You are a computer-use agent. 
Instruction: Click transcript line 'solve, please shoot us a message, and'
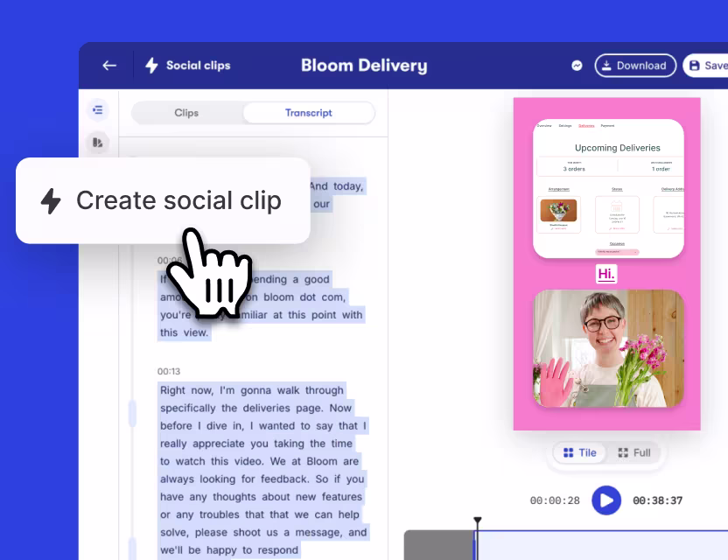pyautogui.click(x=263, y=533)
